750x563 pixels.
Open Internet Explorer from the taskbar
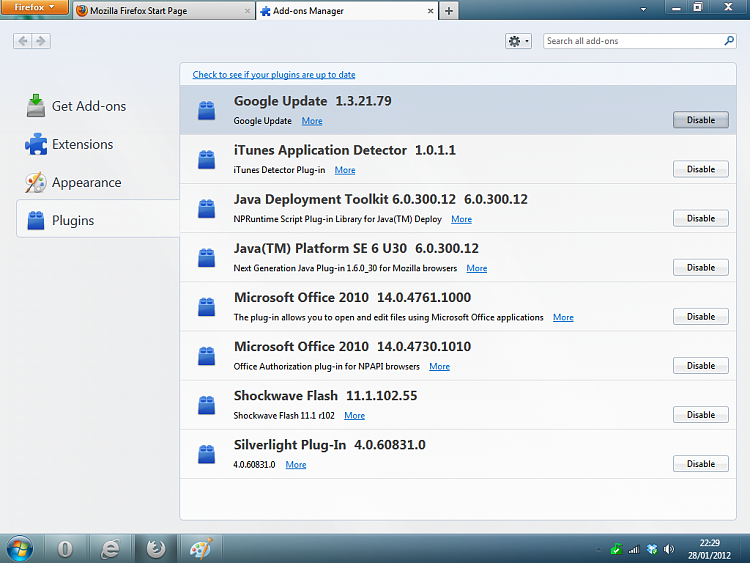pos(110,549)
